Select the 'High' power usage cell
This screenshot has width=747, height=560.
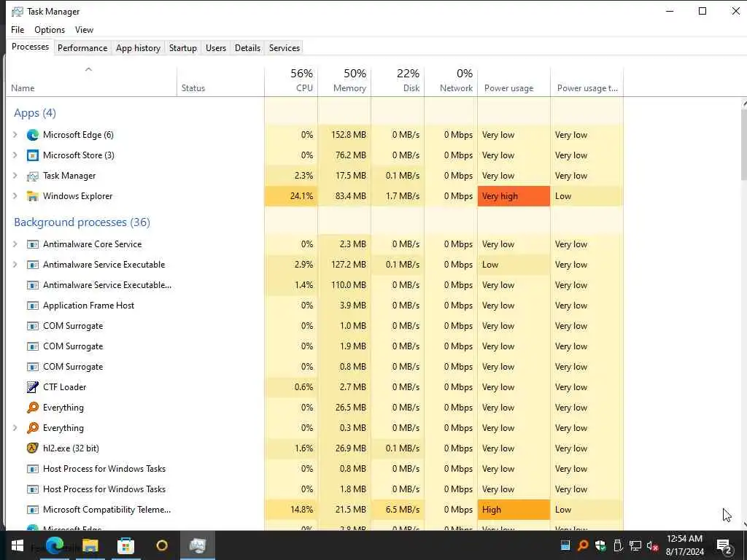514,510
